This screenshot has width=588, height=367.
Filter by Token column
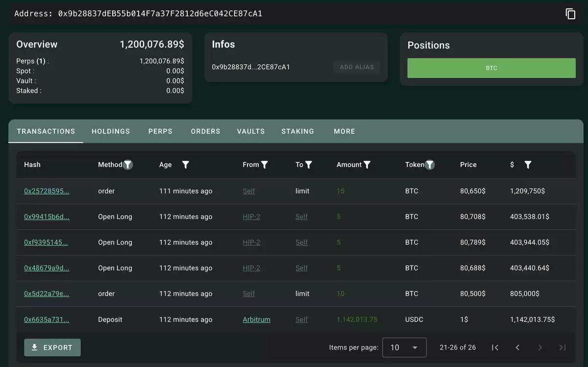click(430, 165)
